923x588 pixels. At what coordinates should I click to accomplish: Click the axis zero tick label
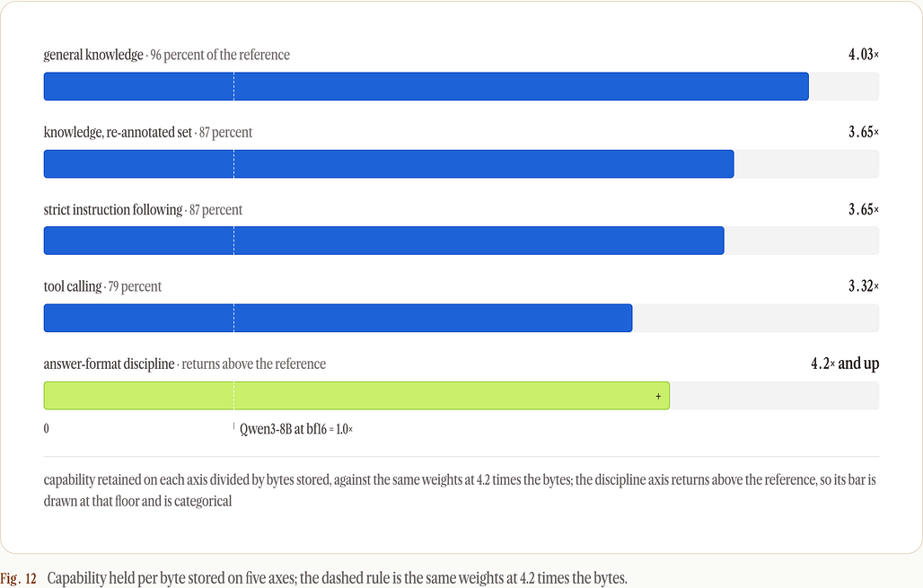[47, 428]
